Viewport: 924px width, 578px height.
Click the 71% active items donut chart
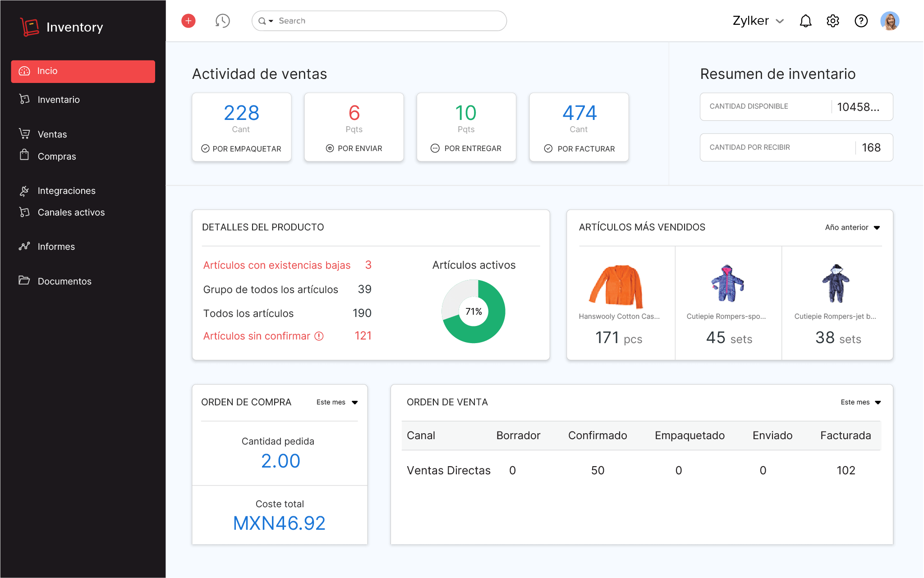pyautogui.click(x=473, y=312)
